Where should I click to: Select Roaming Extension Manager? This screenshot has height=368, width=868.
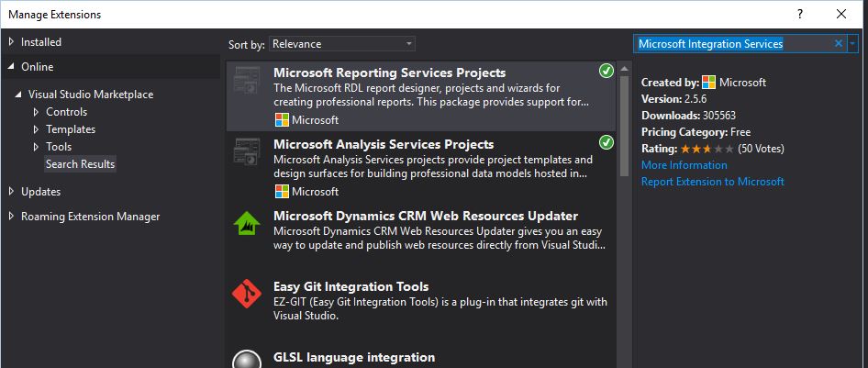tap(90, 217)
